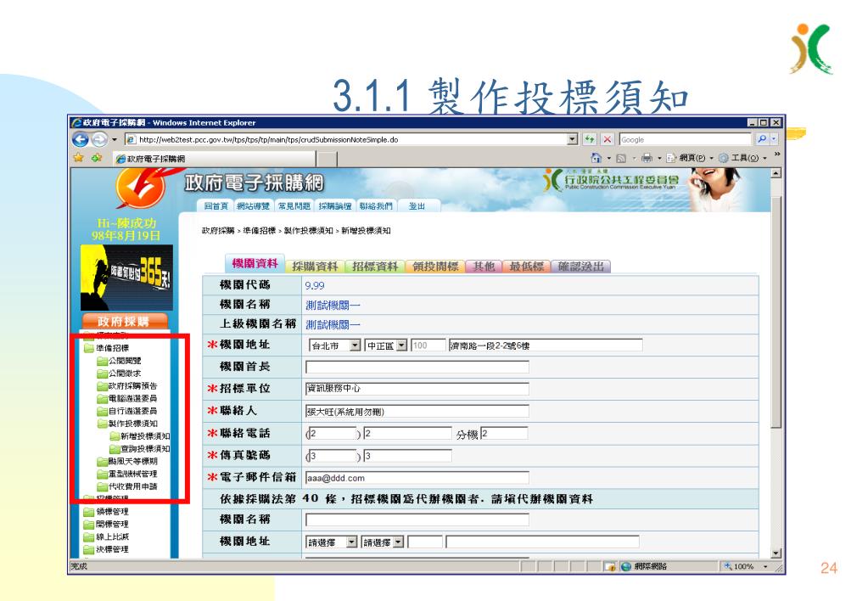Click the Home house icon in toolbar

596,158
